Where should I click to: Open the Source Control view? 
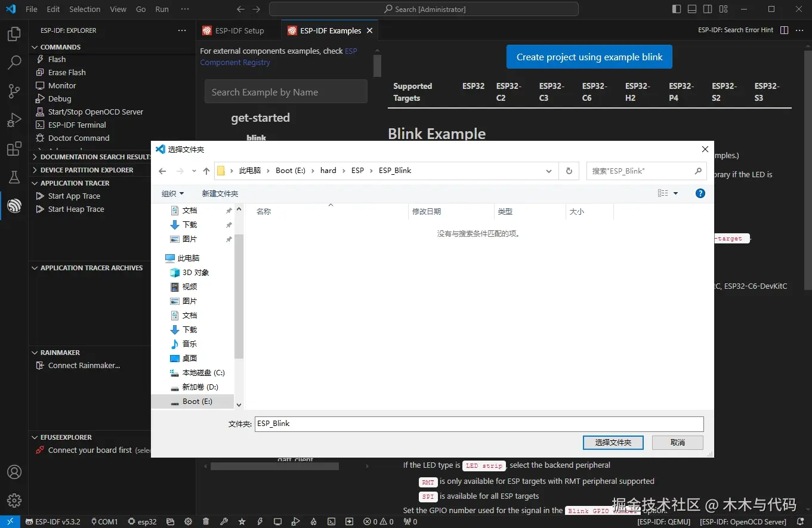click(x=14, y=91)
